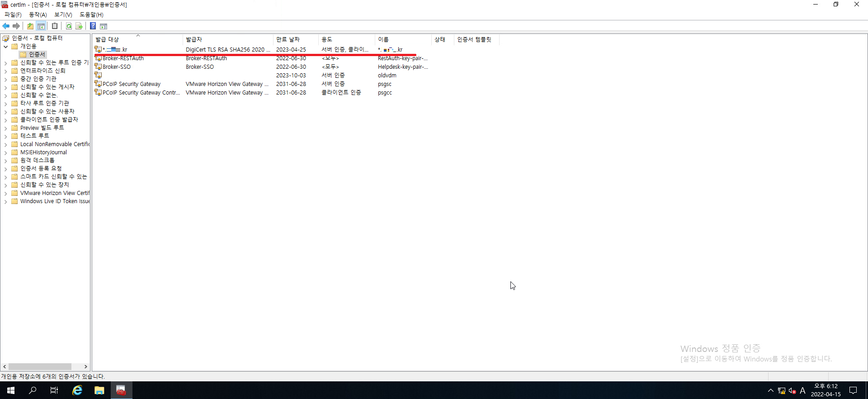Select PCoIP Security Gateway Contr... certificate
868x399 pixels.
point(141,92)
